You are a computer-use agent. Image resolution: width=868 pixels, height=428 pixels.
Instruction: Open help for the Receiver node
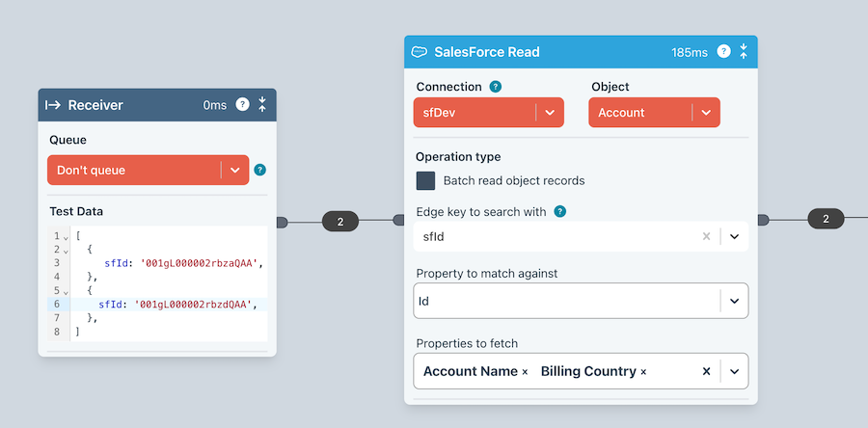pos(243,105)
